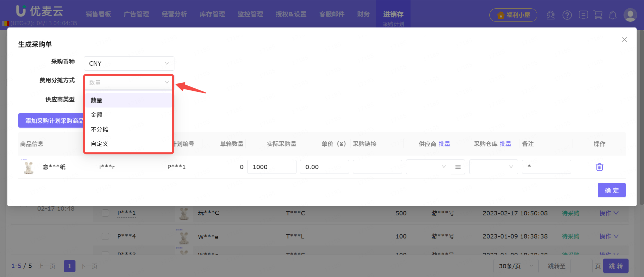Open the message feedback icon
This screenshot has width=644, height=277.
(x=583, y=15)
